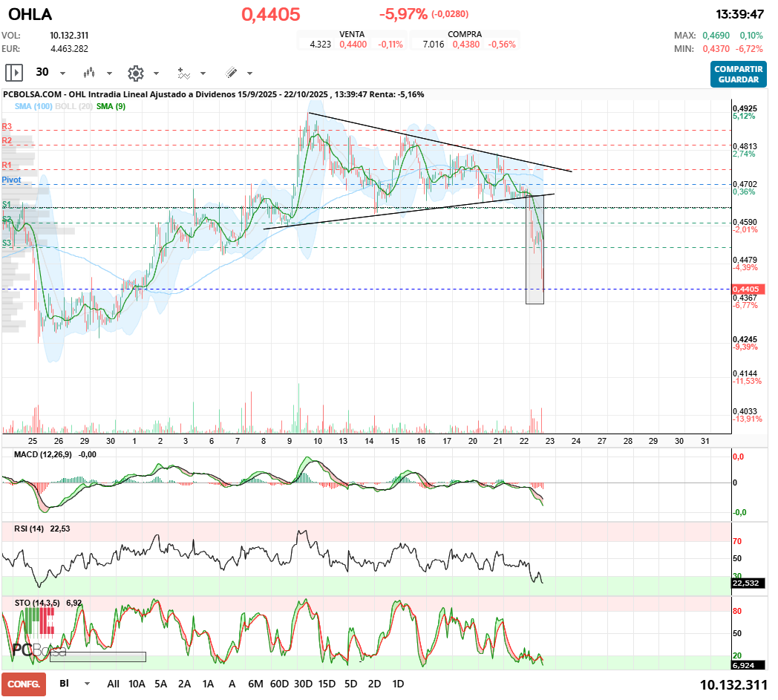Click the STO 6,924 value tag
The height and width of the screenshot is (700, 778).
749,665
